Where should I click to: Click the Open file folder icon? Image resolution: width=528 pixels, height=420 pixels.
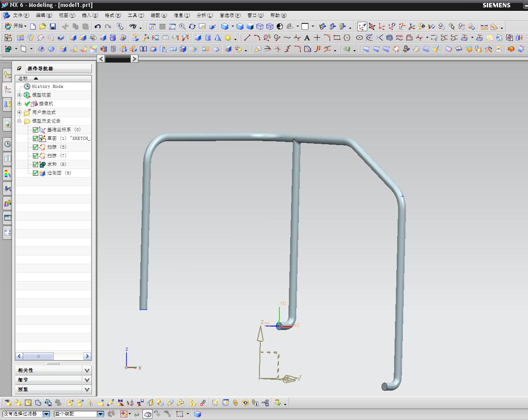point(43,26)
